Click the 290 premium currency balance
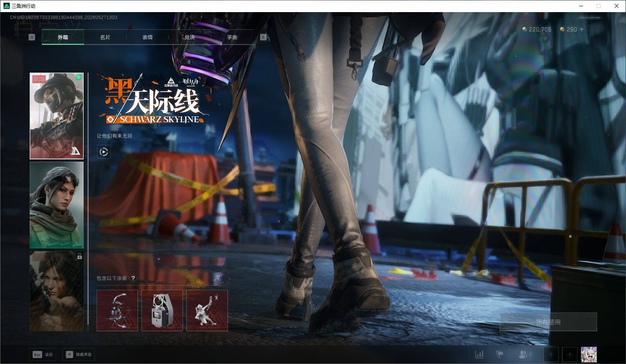 click(x=569, y=29)
